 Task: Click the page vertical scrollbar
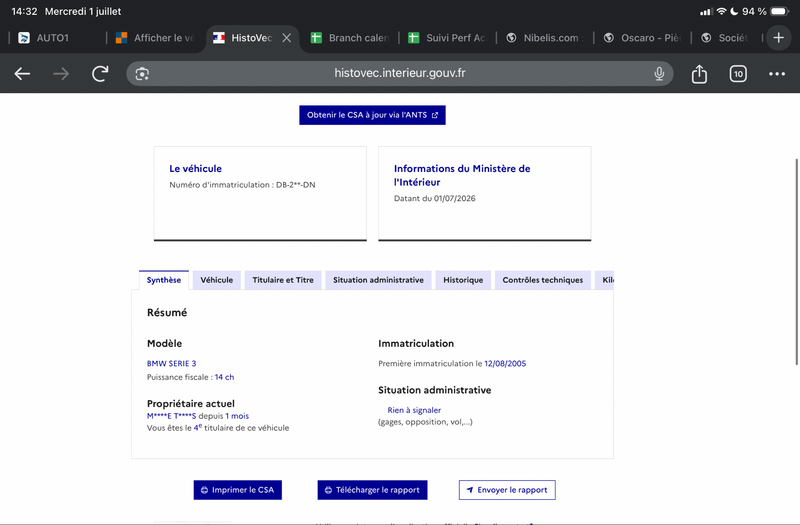click(796, 262)
